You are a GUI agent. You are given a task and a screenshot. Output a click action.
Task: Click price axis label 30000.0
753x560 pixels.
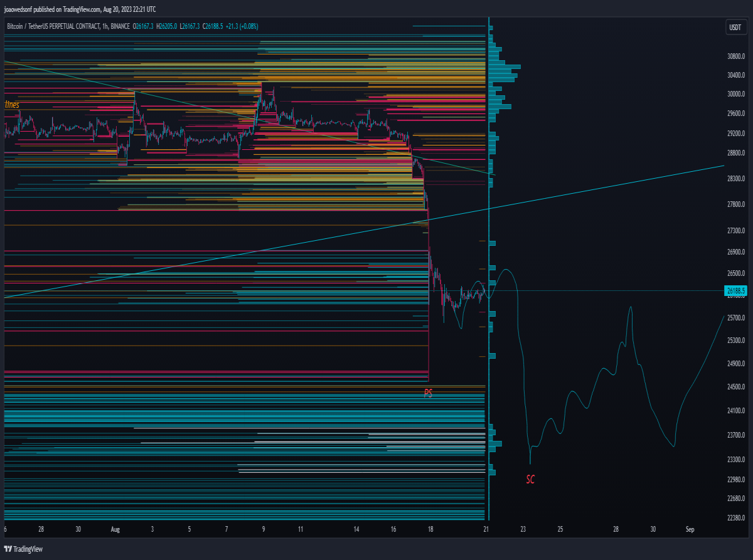[735, 95]
